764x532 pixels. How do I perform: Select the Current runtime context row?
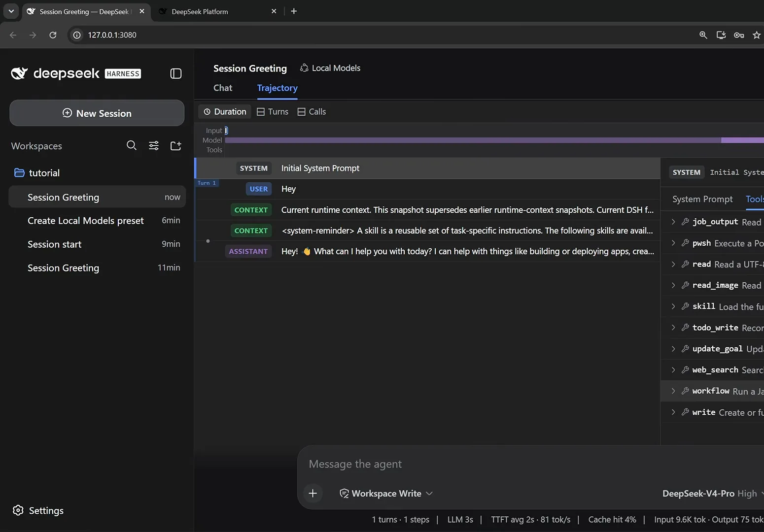coord(428,210)
